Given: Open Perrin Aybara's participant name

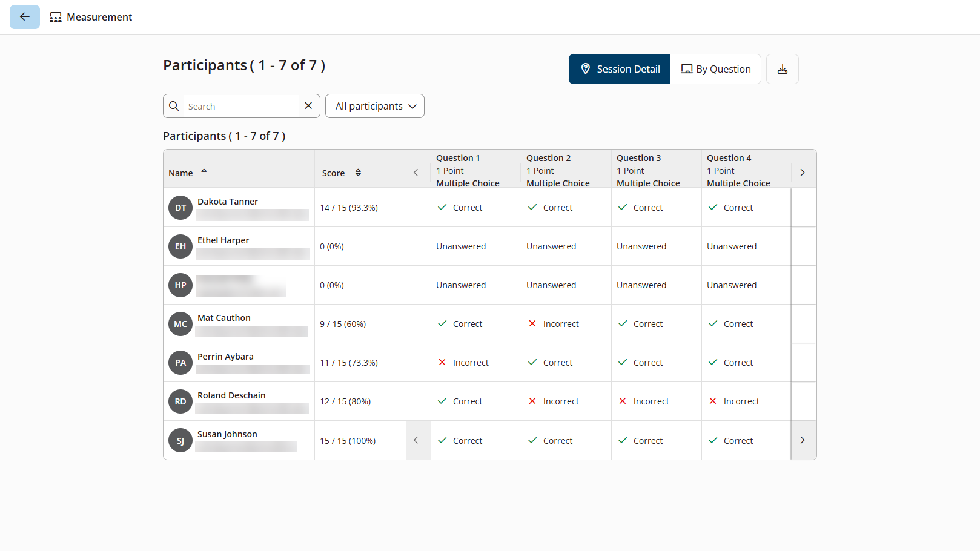Looking at the screenshot, I should coord(225,357).
